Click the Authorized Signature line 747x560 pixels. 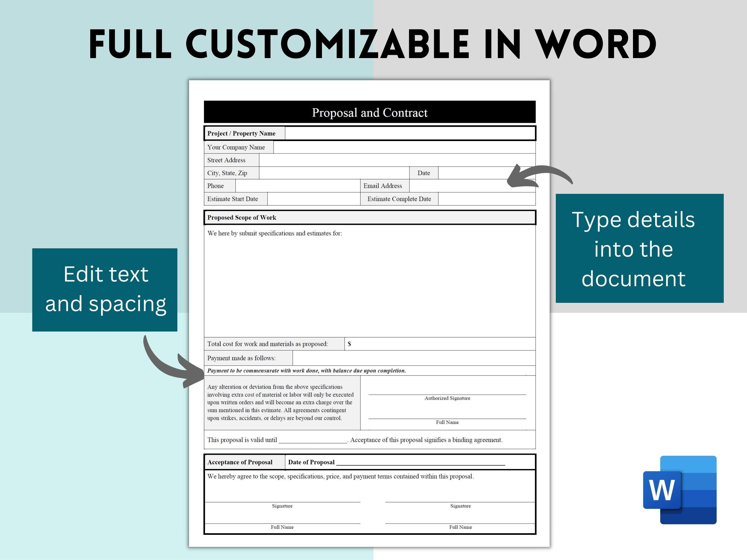tap(447, 394)
